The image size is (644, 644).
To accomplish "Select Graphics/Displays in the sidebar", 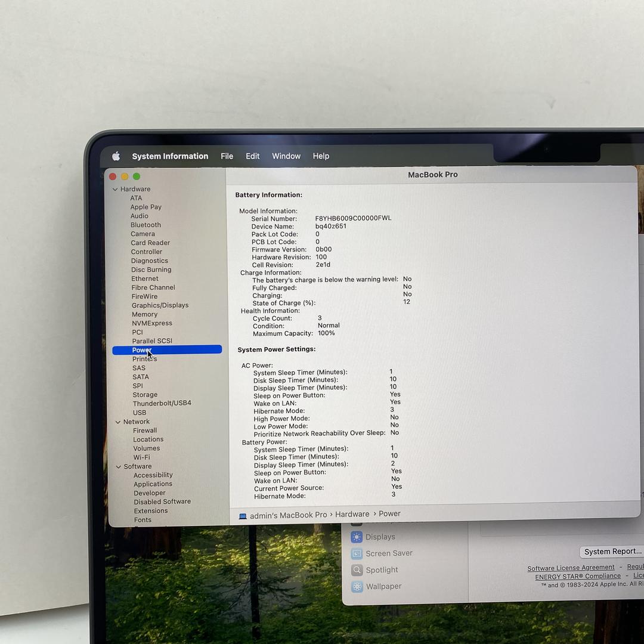I will 160,305.
